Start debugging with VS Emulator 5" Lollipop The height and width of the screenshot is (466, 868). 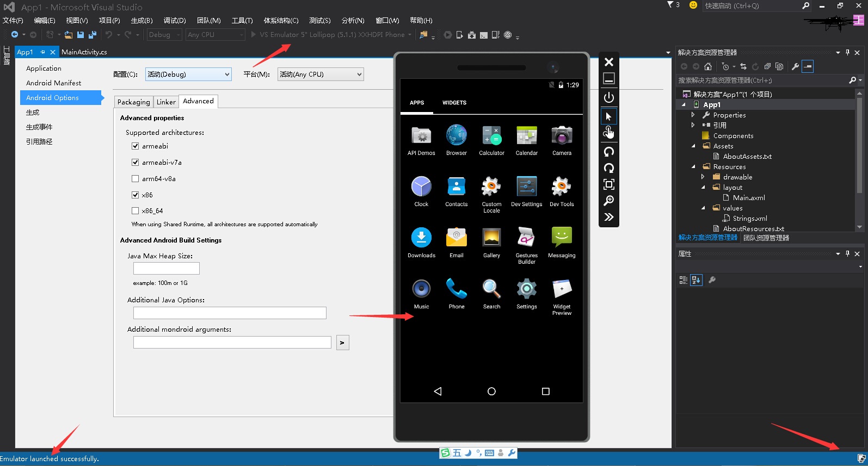pos(331,35)
